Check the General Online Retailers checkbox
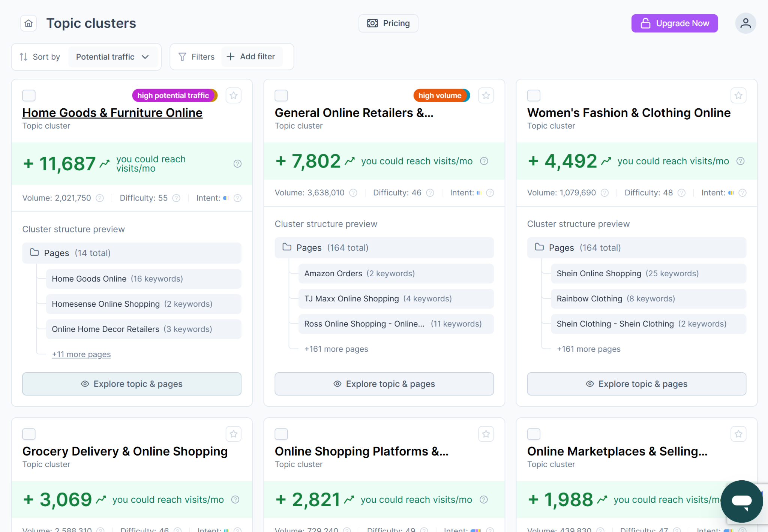 click(x=281, y=96)
